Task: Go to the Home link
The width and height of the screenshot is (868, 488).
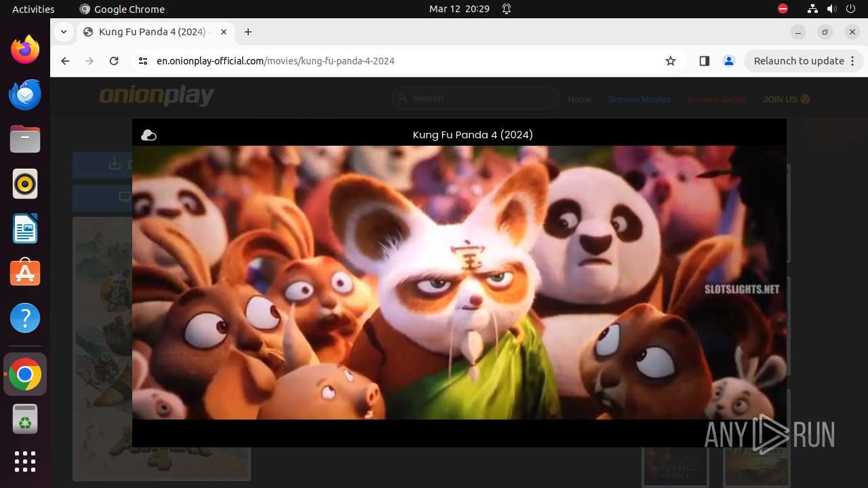Action: [x=580, y=99]
